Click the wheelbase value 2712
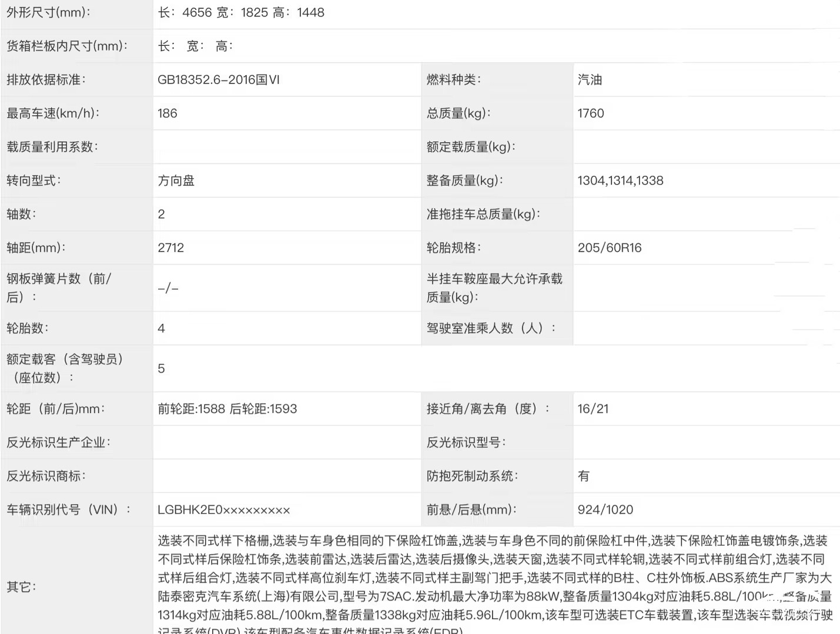Screen dimensions: 840x634 [171, 248]
